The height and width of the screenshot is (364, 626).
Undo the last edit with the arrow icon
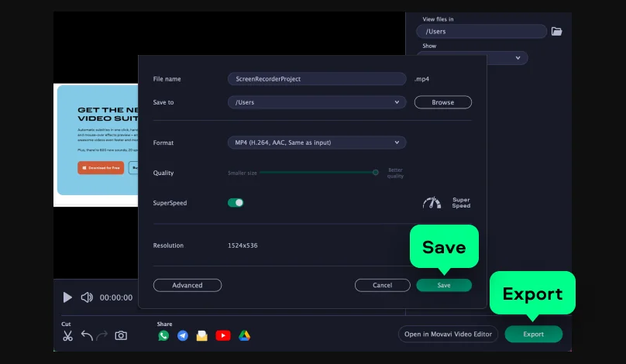point(87,335)
